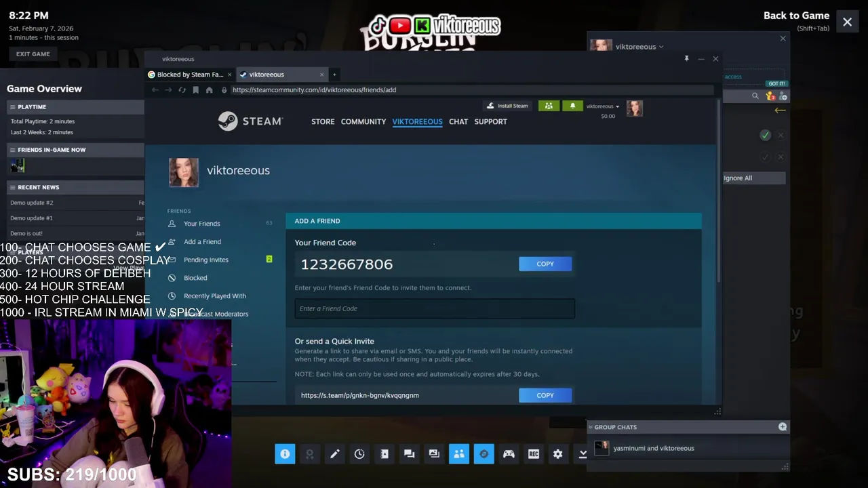Open the Controller settings gamepad icon
868x488 pixels.
tap(509, 454)
